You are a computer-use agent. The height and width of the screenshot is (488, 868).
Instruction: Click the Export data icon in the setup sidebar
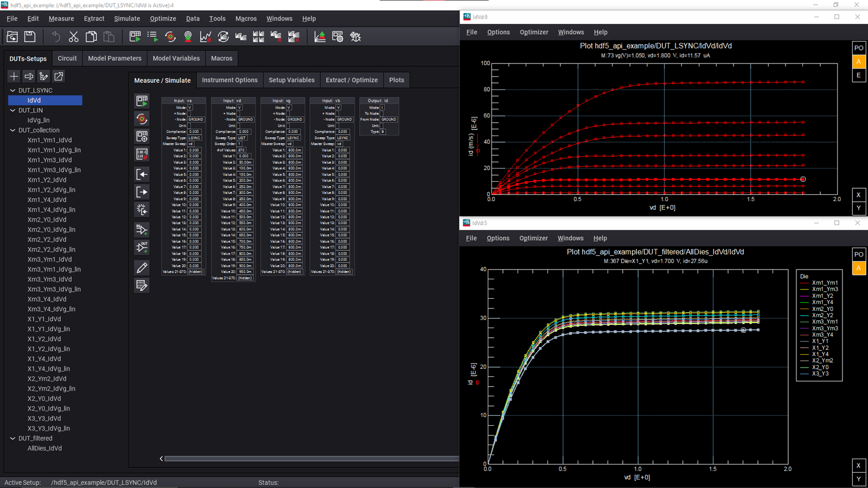coord(142,192)
